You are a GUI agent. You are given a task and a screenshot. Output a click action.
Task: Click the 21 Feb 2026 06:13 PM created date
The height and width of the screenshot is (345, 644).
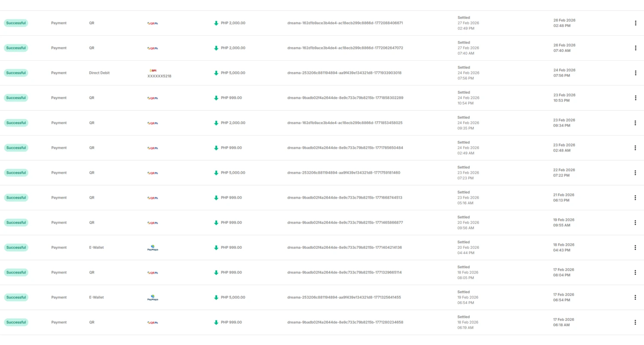[x=564, y=198]
